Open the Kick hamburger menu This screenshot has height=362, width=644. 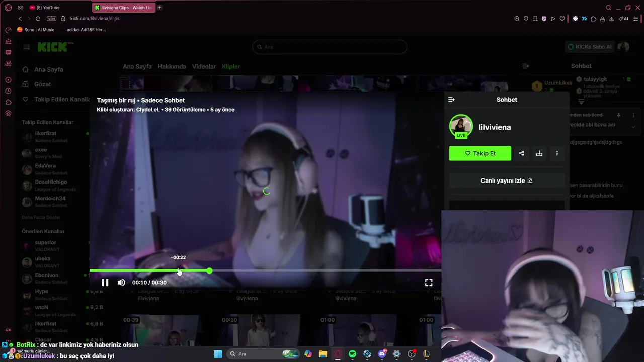(27, 47)
